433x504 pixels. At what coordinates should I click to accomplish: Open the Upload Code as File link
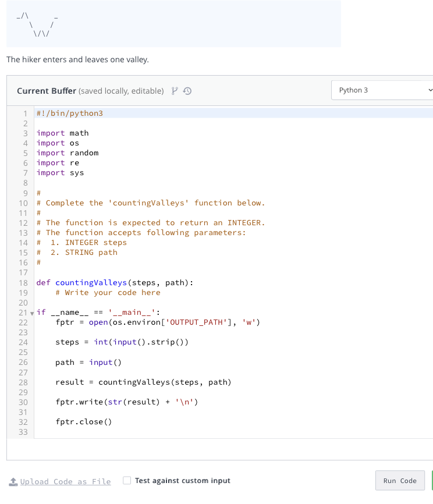[x=65, y=481]
